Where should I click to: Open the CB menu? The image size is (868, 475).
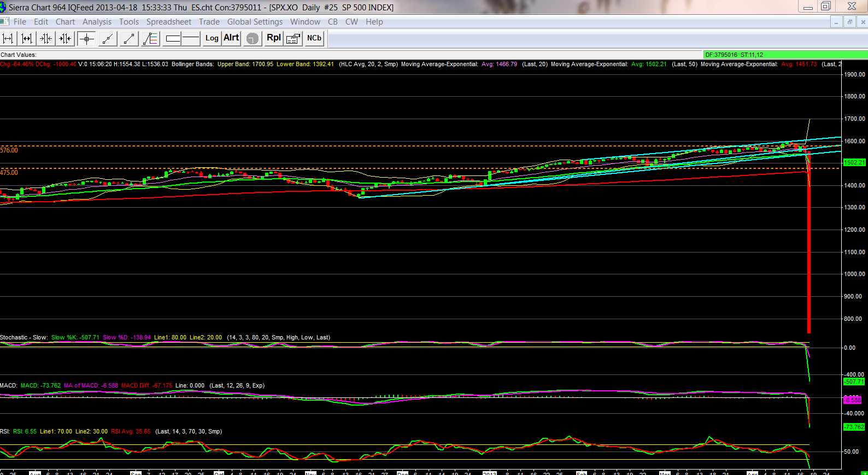pos(333,22)
